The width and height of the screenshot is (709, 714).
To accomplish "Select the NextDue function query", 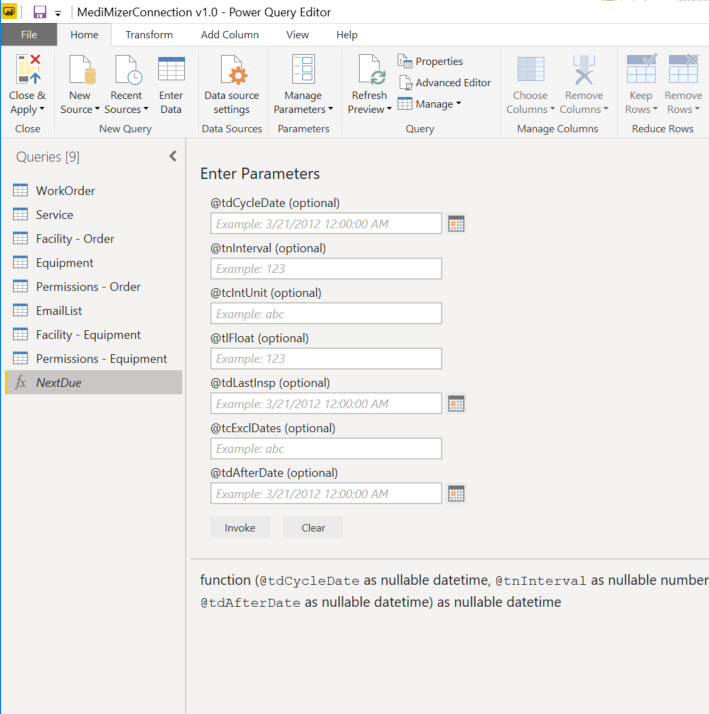I will 93,382.
